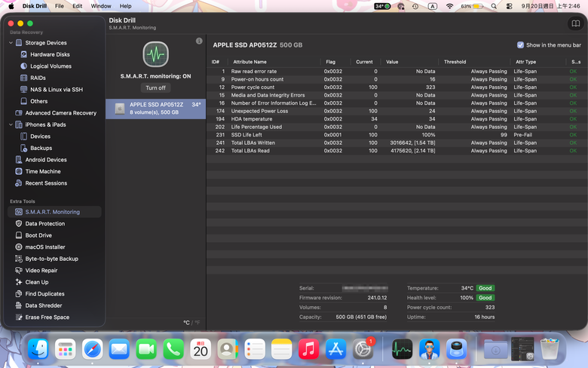588x368 pixels.
Task: Open iPhone Backups in the sidebar
Action: 41,148
